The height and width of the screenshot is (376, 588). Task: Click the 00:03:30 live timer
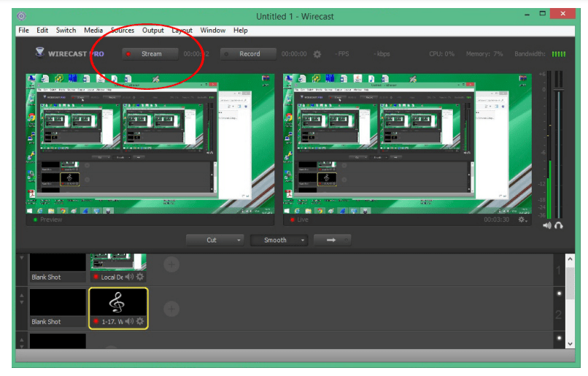pos(496,220)
